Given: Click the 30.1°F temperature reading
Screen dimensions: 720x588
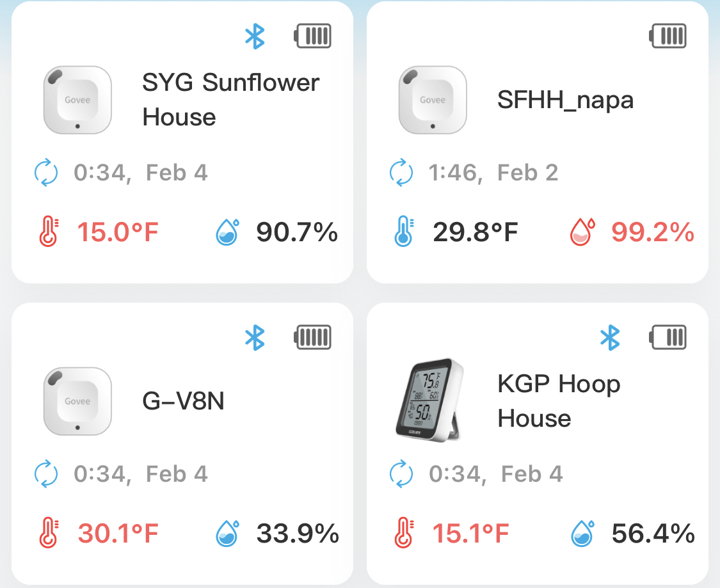Looking at the screenshot, I should [x=118, y=534].
